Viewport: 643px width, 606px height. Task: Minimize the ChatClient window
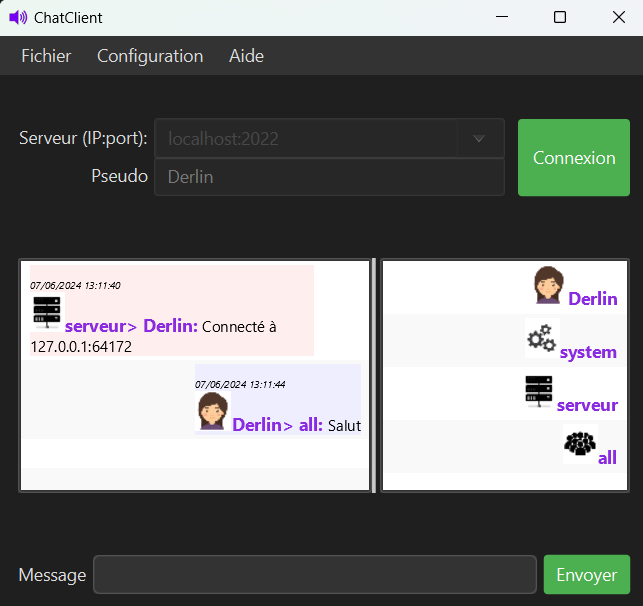[x=502, y=17]
